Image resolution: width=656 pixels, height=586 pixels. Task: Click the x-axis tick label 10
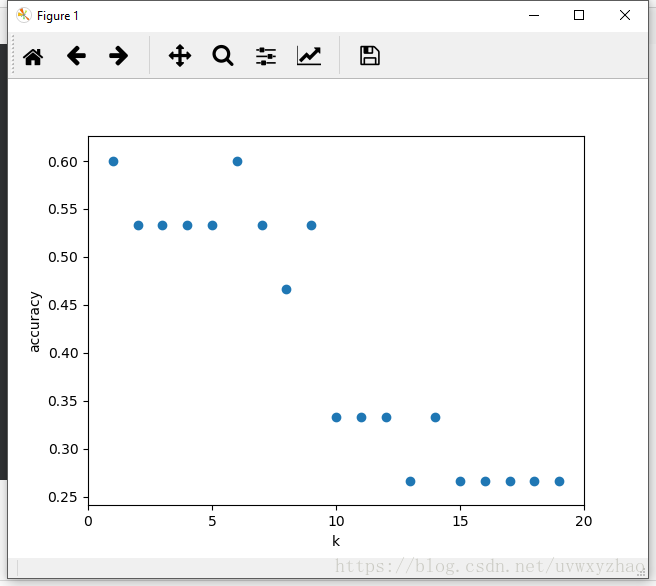[x=336, y=521]
